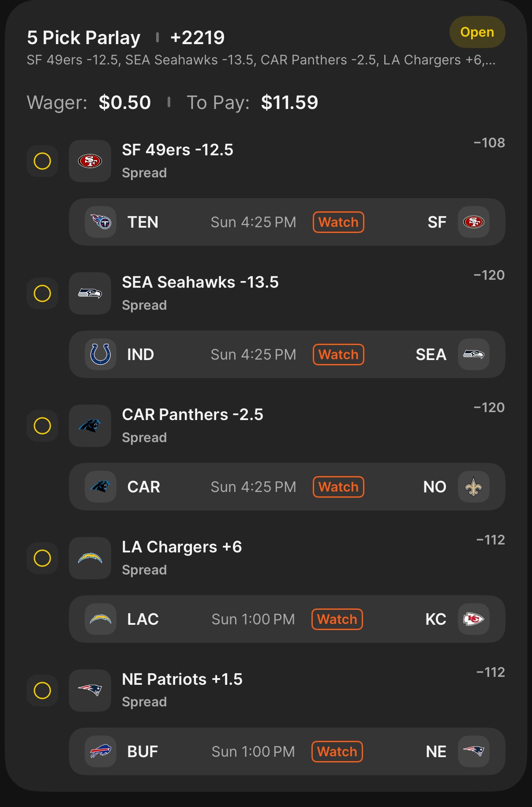Click the Bills logo next to BUF
532x807 pixels.
(101, 751)
